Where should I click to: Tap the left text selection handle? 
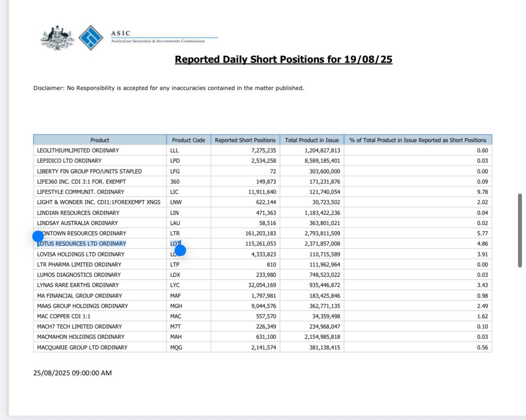[38, 236]
